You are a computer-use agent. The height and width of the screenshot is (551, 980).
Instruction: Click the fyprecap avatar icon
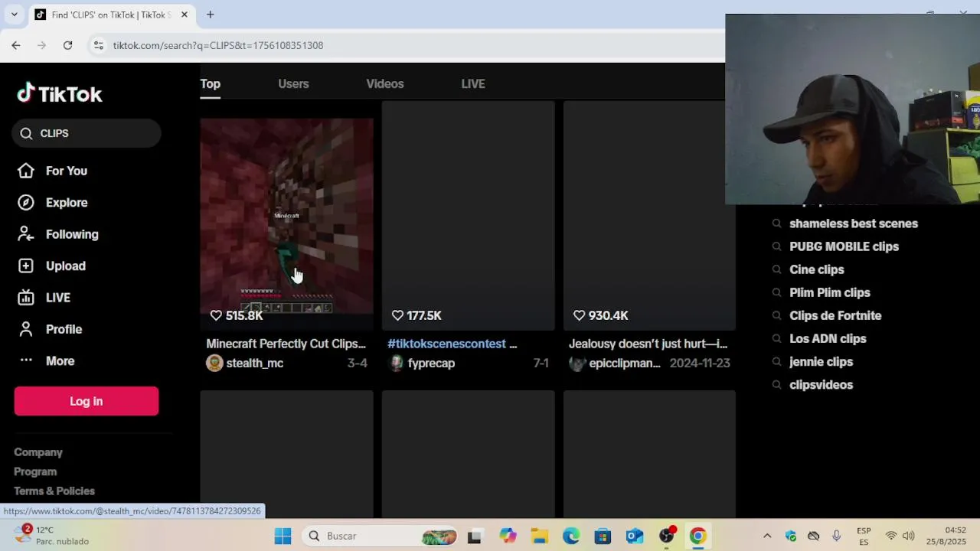(x=396, y=363)
